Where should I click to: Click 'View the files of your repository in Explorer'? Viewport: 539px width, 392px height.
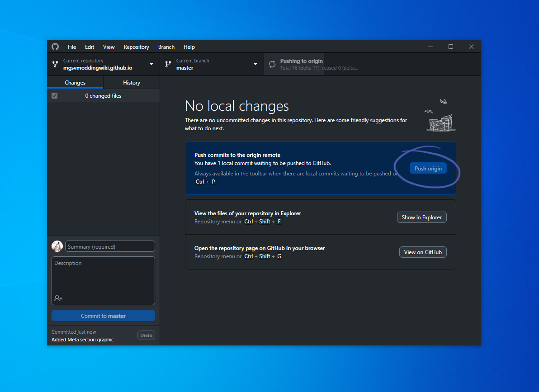coord(247,213)
